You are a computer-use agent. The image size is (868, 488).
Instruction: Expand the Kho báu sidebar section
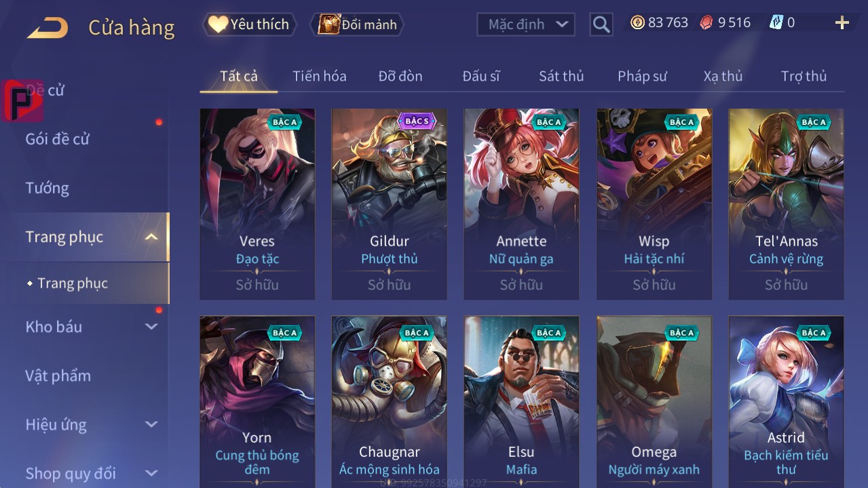click(x=151, y=326)
